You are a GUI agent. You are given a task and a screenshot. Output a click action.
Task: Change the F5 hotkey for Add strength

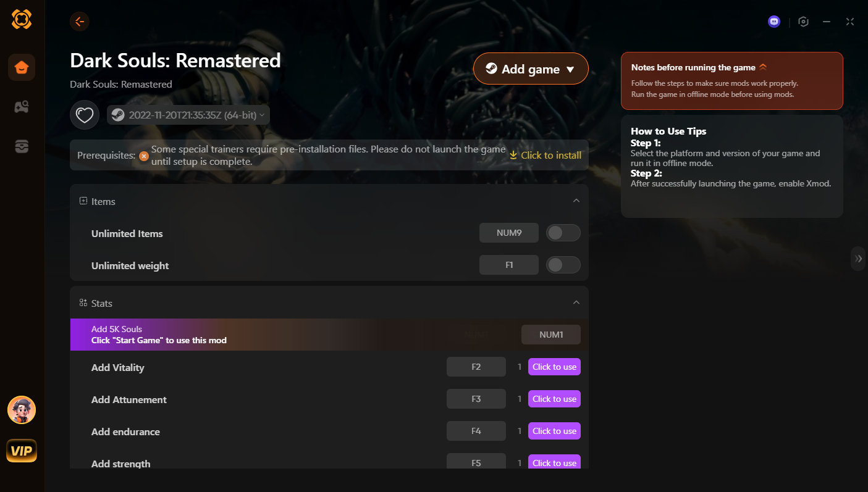476,462
